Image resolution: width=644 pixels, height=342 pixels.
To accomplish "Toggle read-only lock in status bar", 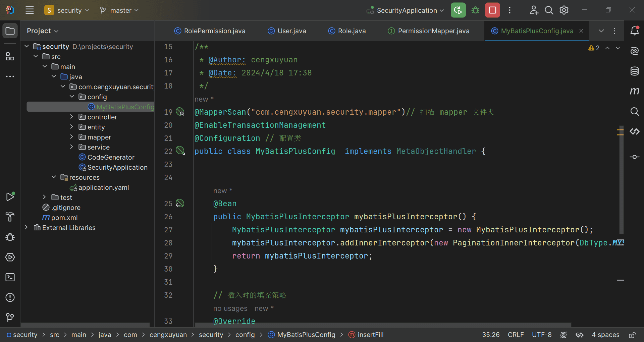I will pyautogui.click(x=632, y=335).
